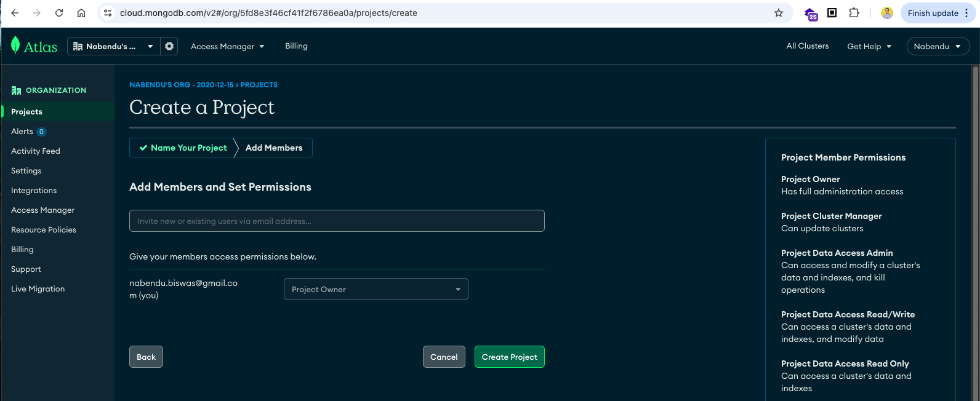Open Nabendu user account dropdown
The image size is (980, 401).
[x=938, y=46]
